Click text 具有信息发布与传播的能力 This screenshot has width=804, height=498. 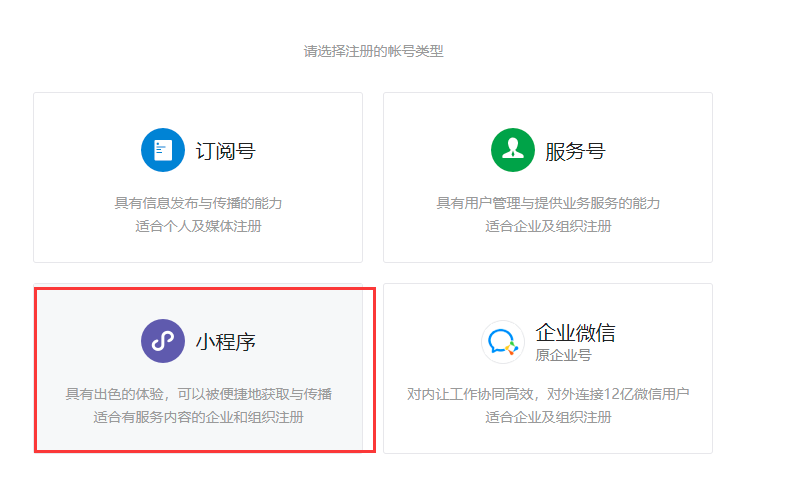(198, 203)
